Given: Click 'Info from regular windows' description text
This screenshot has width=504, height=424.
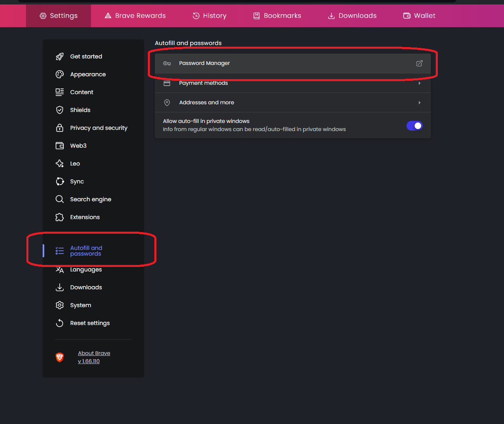Looking at the screenshot, I should [x=254, y=129].
